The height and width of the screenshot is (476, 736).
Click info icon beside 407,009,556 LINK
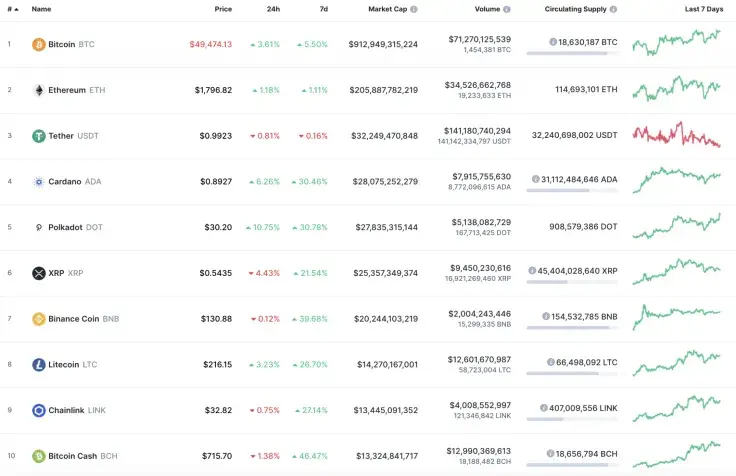[544, 408]
